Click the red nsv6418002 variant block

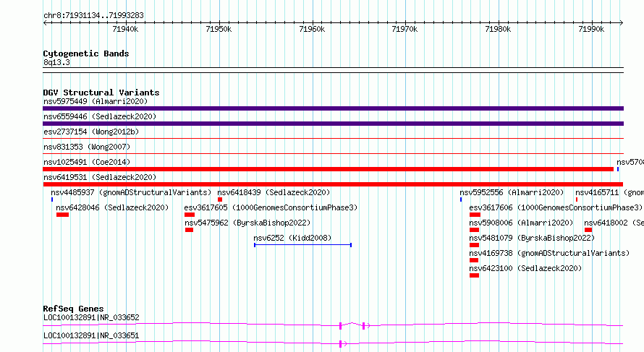(x=588, y=230)
